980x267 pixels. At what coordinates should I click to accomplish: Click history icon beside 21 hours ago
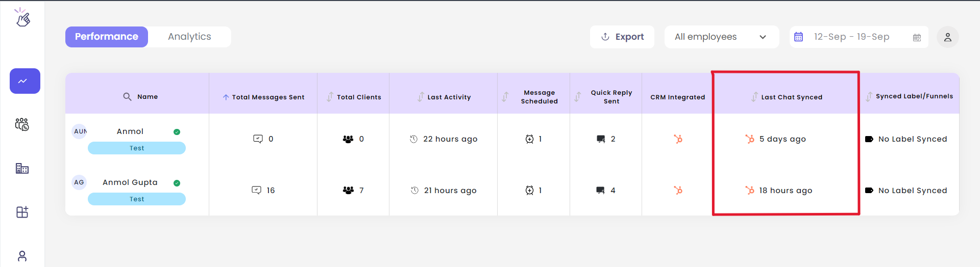[x=414, y=190]
